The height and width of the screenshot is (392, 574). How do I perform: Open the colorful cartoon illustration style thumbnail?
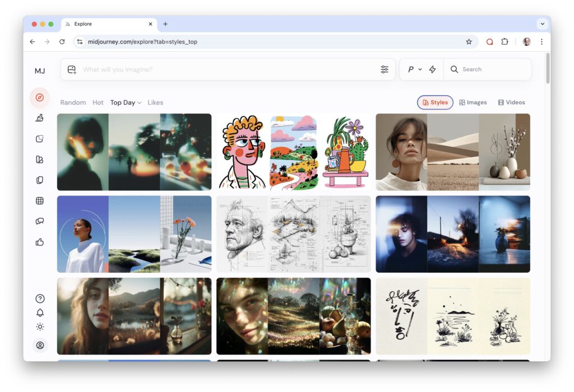coord(293,152)
